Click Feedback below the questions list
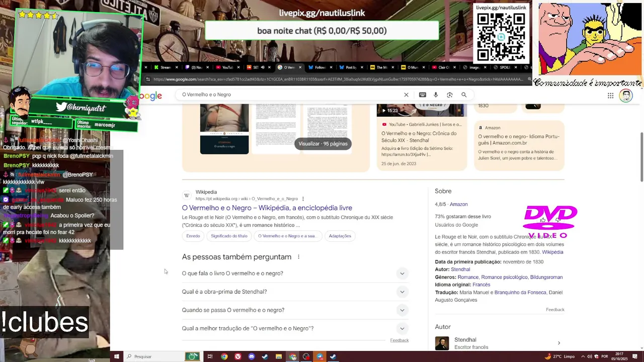644x362 pixels. 399,340
